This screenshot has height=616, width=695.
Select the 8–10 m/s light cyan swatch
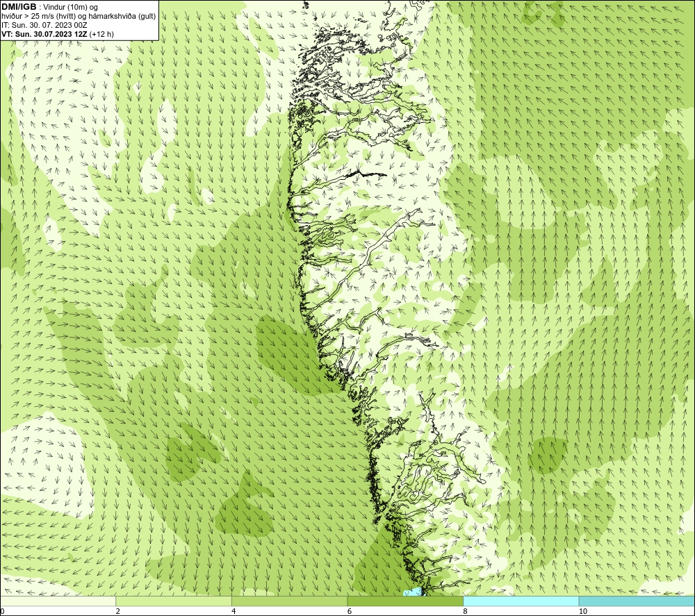click(521, 601)
